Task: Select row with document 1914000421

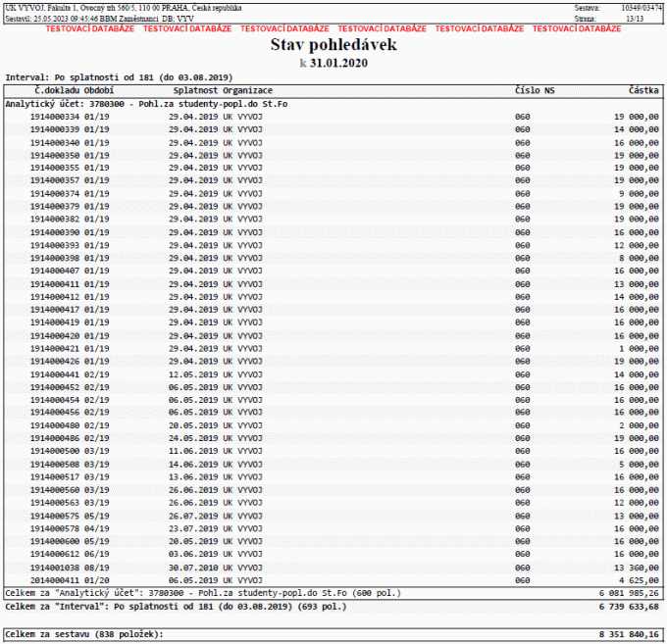Action: coord(333,349)
